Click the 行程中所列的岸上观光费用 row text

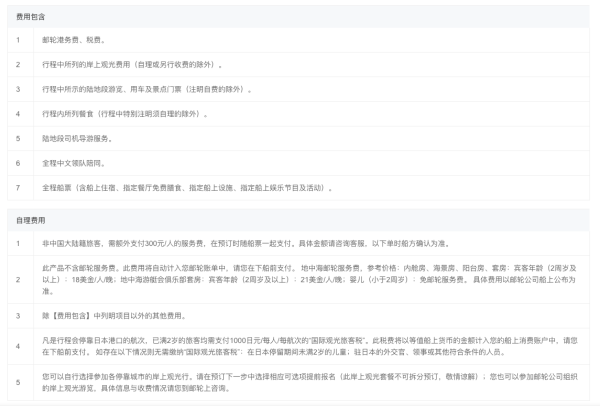pyautogui.click(x=132, y=65)
